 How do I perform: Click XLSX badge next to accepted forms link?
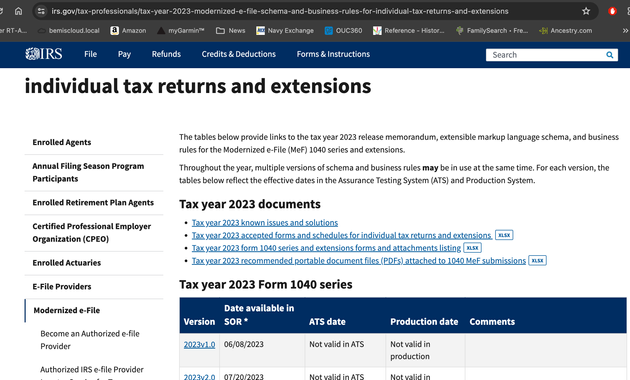click(504, 235)
